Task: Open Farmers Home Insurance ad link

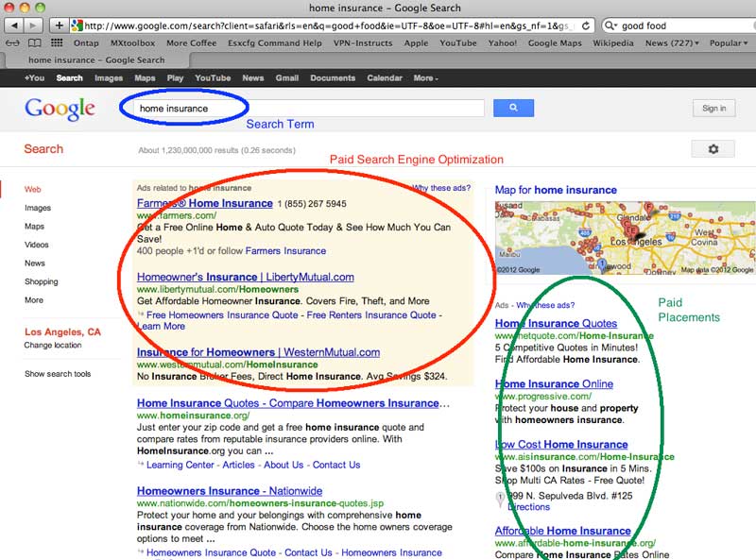Action: coord(205,203)
